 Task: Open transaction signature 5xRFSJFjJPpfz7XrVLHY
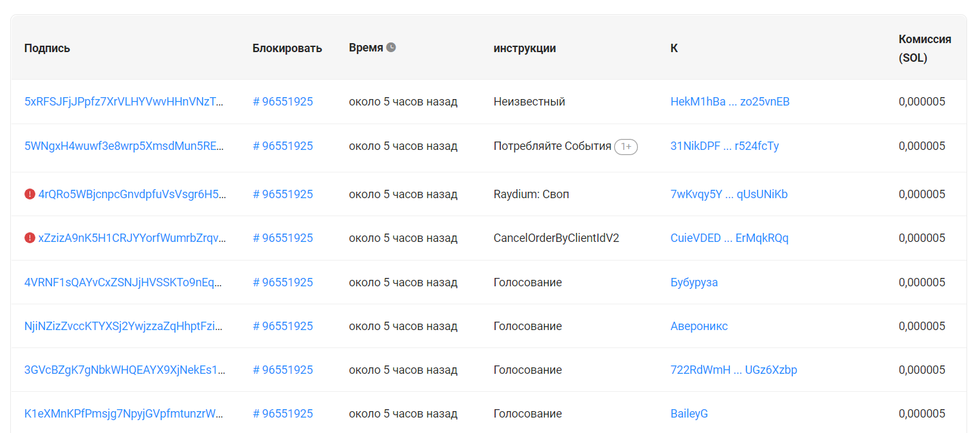click(x=125, y=102)
